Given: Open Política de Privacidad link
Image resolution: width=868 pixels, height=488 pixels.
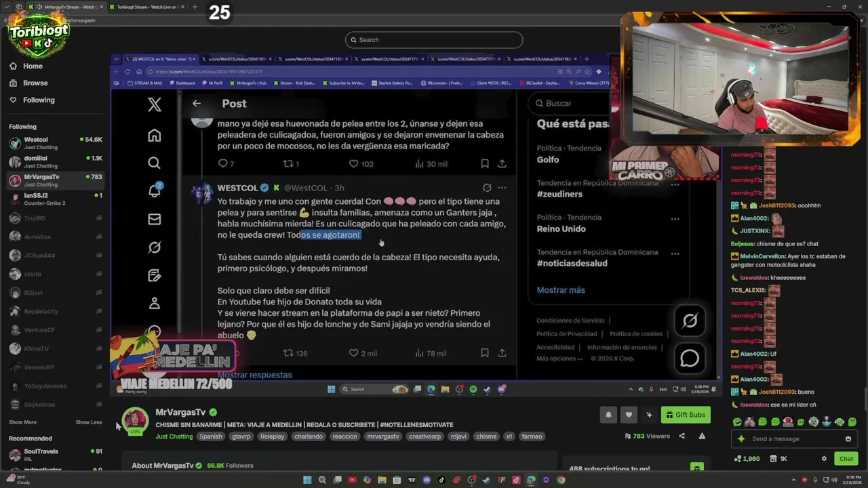Looking at the screenshot, I should [x=567, y=333].
